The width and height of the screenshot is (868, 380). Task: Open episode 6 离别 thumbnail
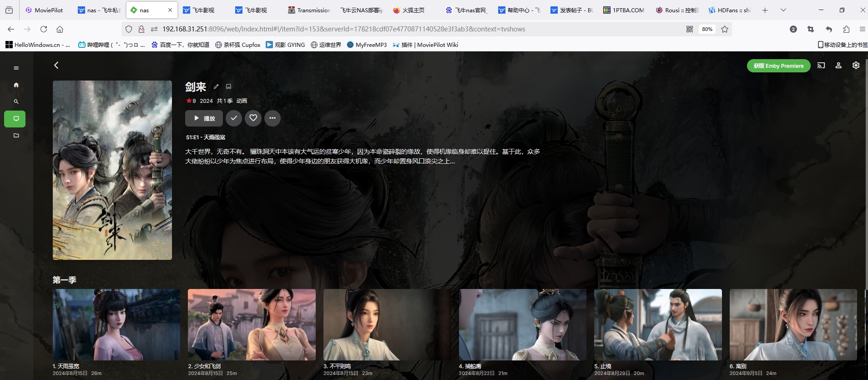click(x=793, y=324)
